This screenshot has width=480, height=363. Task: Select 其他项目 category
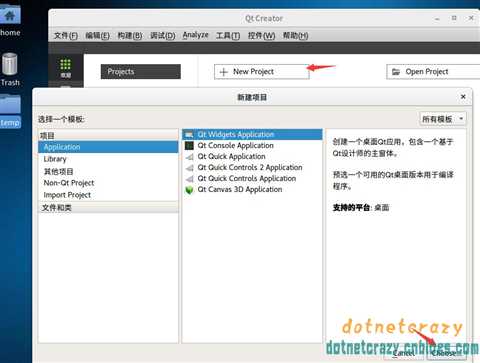[x=108, y=171]
